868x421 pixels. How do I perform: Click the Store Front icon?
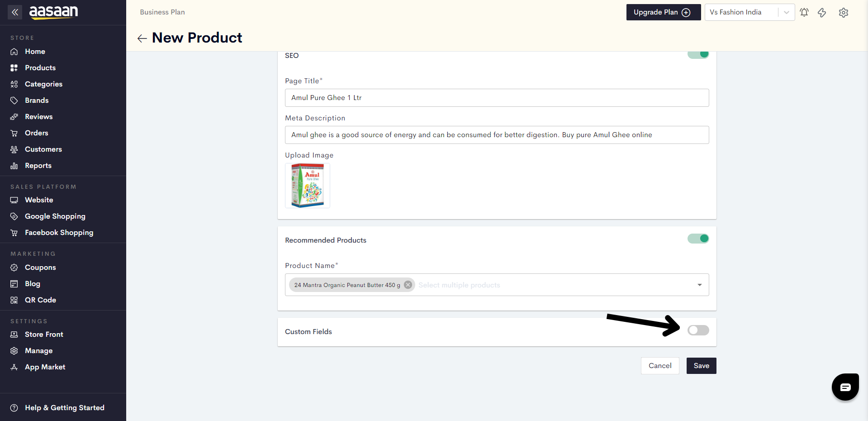[14, 335]
